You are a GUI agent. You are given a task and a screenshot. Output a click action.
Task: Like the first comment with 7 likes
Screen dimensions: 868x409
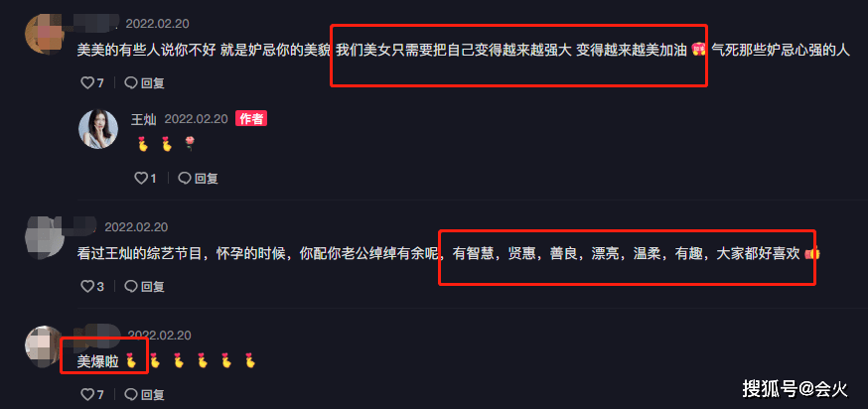pyautogui.click(x=87, y=83)
